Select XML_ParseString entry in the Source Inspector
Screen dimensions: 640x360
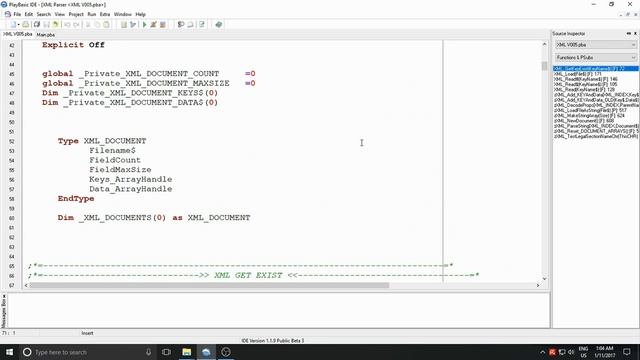pyautogui.click(x=596, y=126)
